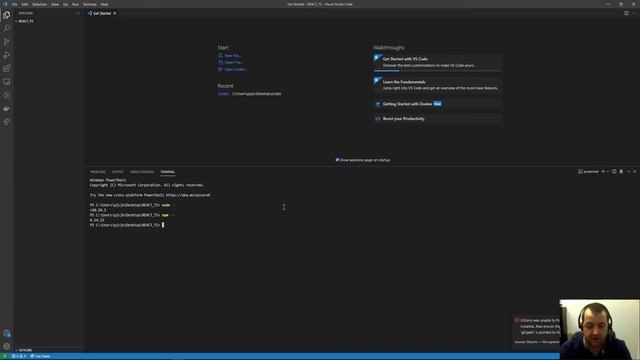This screenshot has width=640, height=360.
Task: Open the Selection menu
Action: 39,4
